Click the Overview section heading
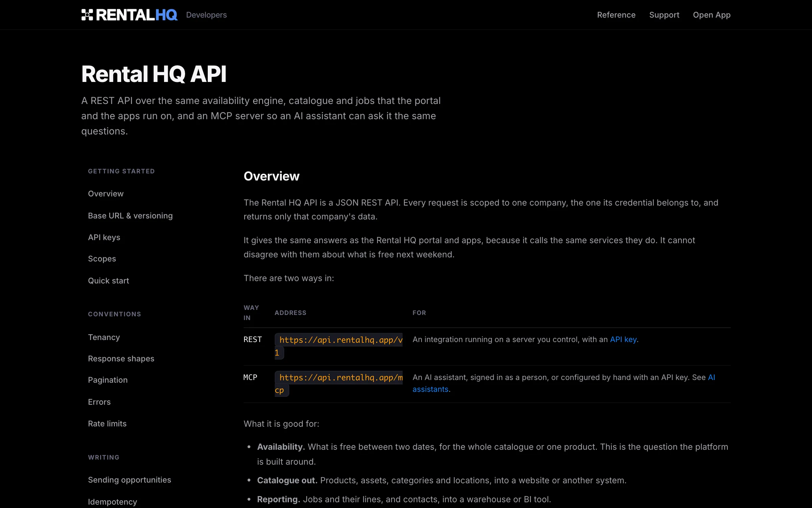 tap(271, 176)
